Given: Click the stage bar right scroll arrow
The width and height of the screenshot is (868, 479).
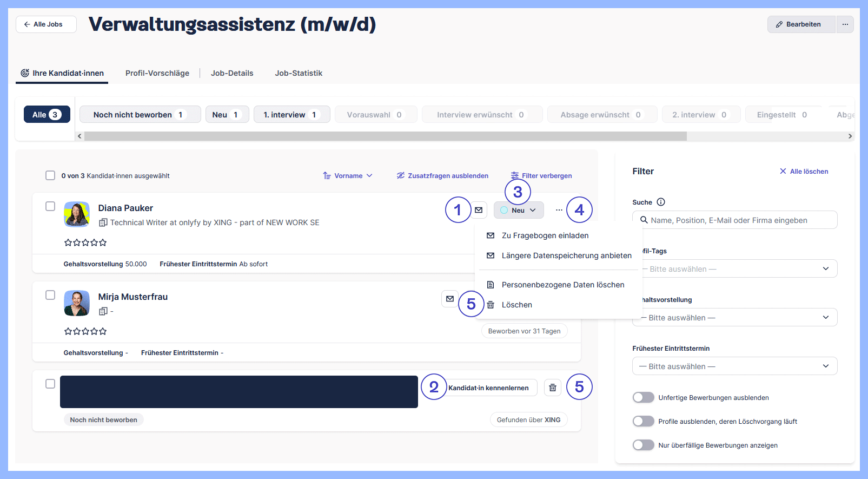Looking at the screenshot, I should click(x=850, y=136).
